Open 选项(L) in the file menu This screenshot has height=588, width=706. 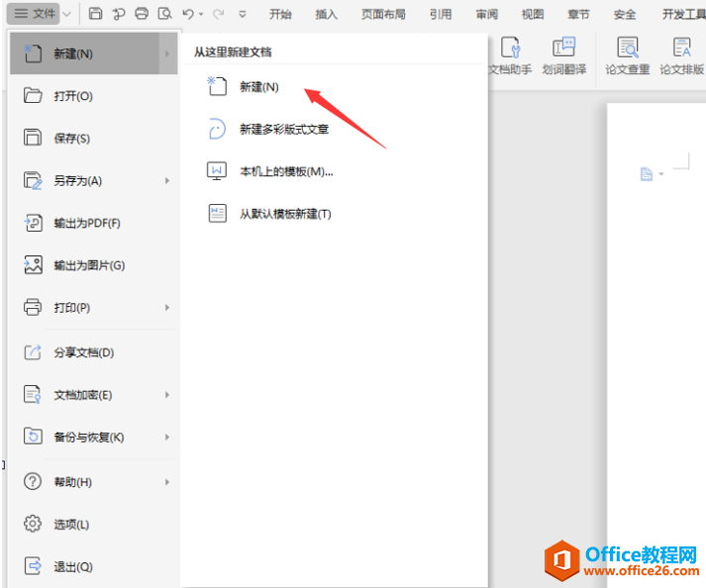[94, 524]
